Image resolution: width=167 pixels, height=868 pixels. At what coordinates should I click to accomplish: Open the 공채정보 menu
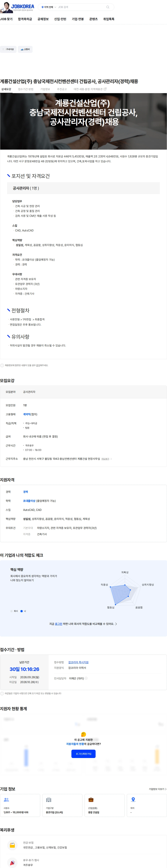click(43, 19)
